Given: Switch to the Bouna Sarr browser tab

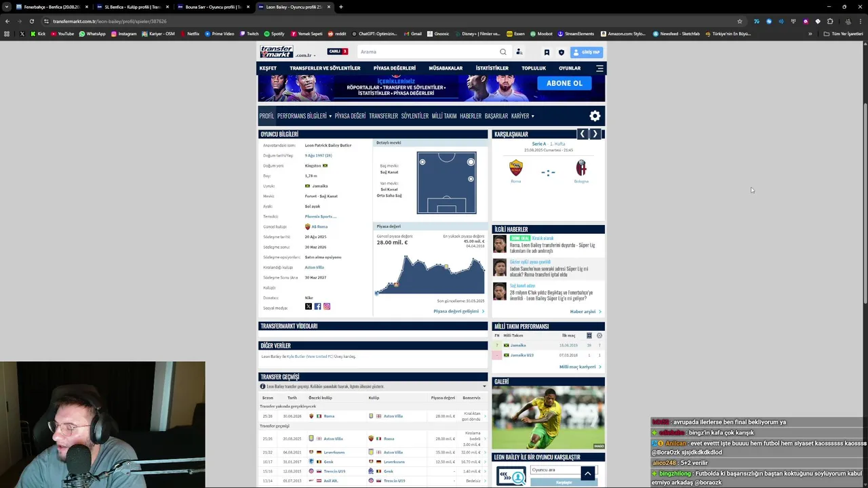Looking at the screenshot, I should [212, 7].
